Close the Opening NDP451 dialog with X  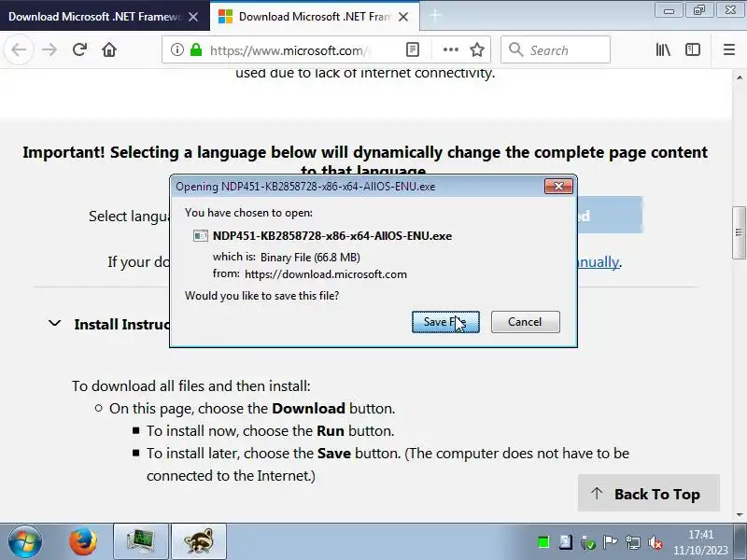[x=558, y=186]
